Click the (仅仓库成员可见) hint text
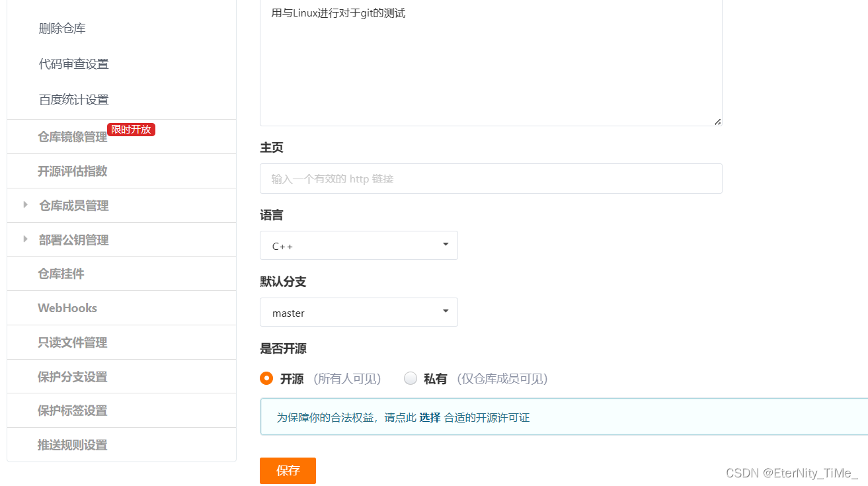 502,379
